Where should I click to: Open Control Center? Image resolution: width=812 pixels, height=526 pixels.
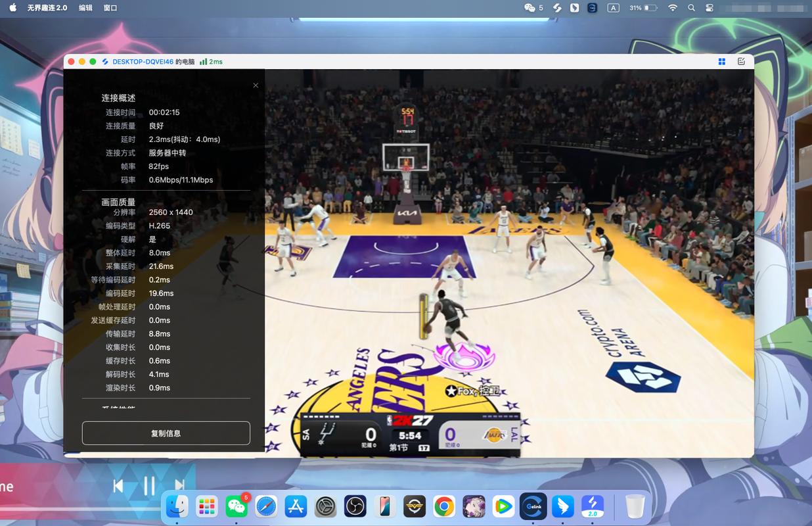(710, 8)
